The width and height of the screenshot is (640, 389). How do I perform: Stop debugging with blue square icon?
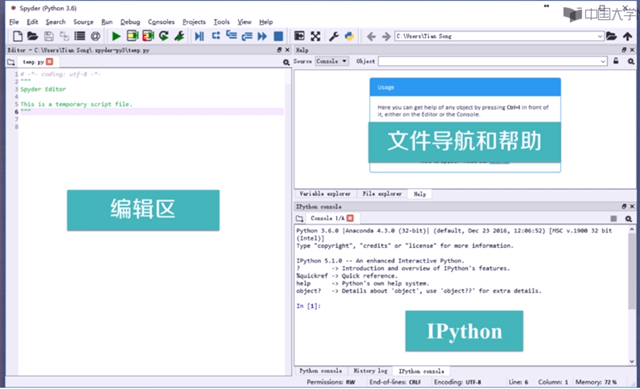click(x=278, y=36)
